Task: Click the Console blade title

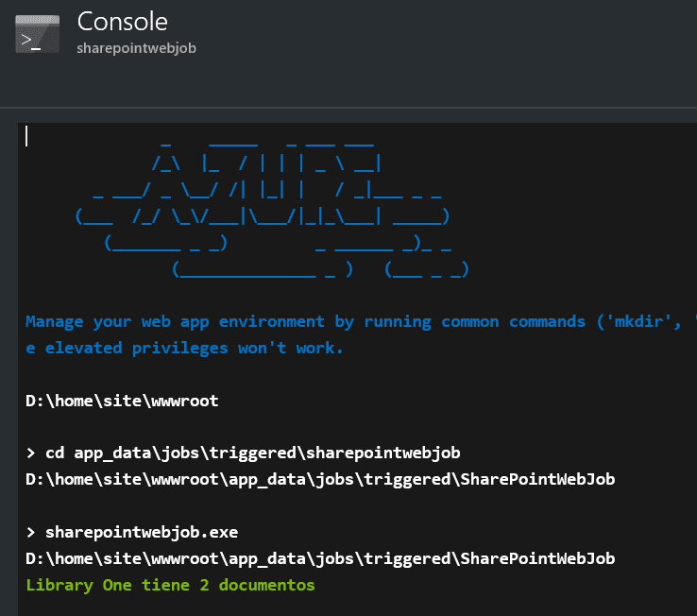Action: [122, 22]
